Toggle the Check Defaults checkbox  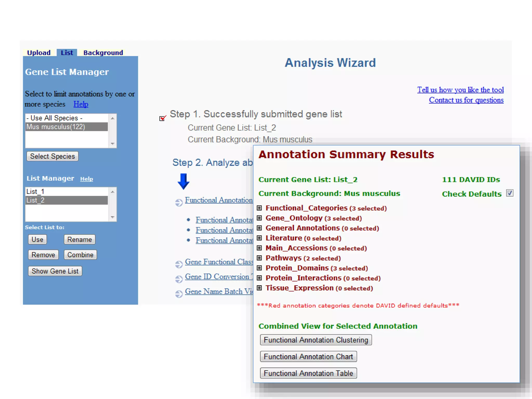click(x=509, y=193)
